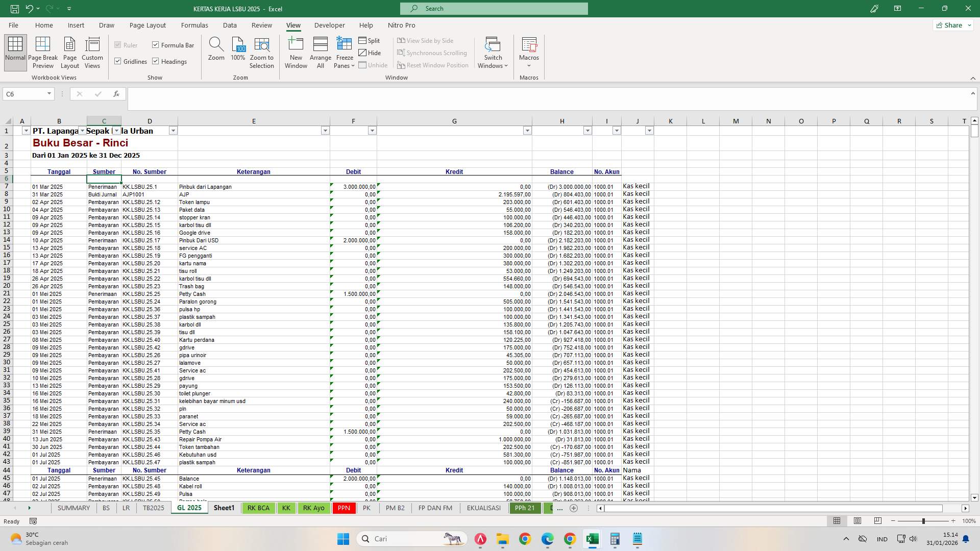Expand the Name Box dropdown
The image size is (980, 551).
49,94
